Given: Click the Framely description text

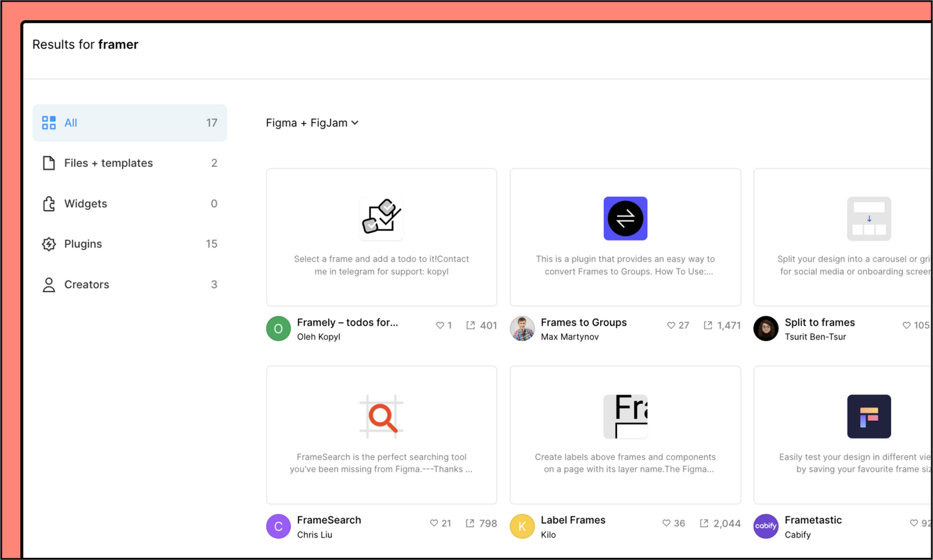Looking at the screenshot, I should point(382,265).
